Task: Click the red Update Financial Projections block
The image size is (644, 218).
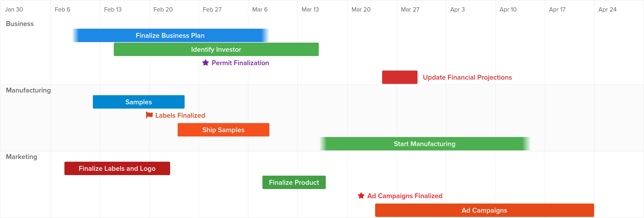Action: 400,77
